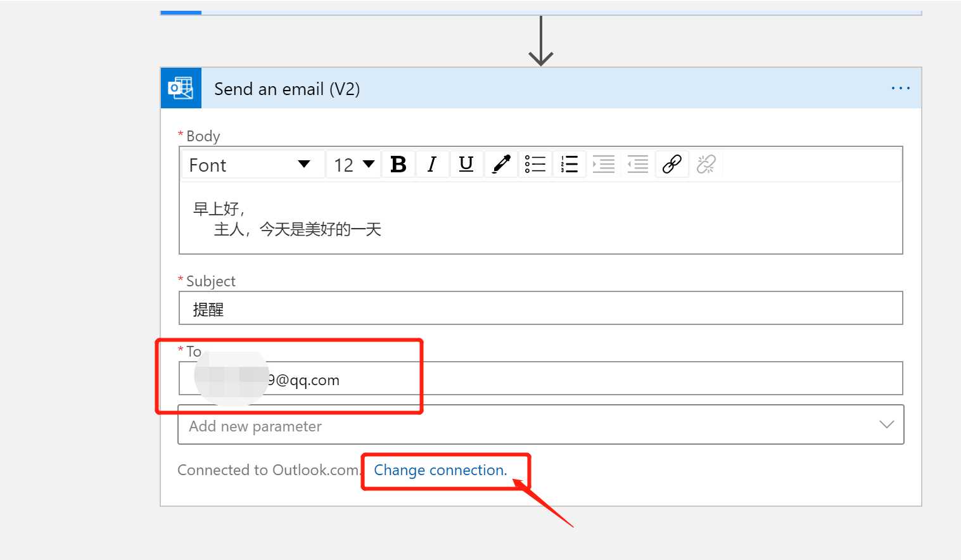The image size is (961, 560).
Task: Insert a bulleted list
Action: (x=535, y=165)
